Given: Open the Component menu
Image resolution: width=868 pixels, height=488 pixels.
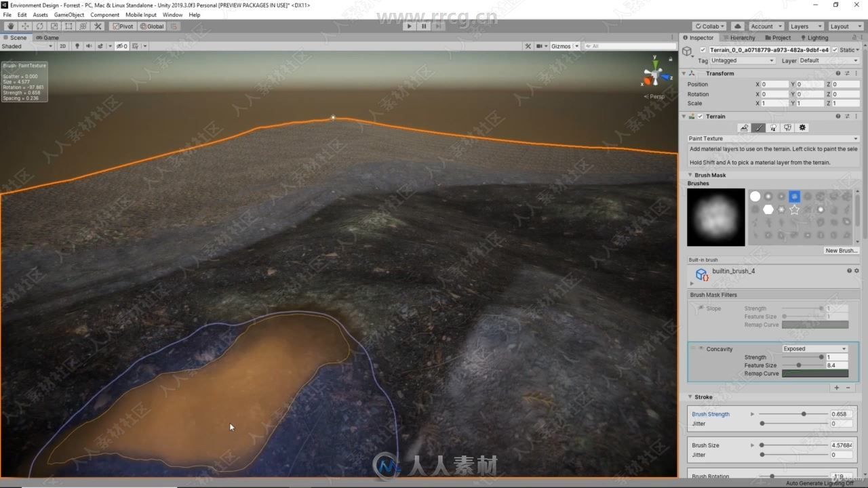Looking at the screenshot, I should pos(105,14).
